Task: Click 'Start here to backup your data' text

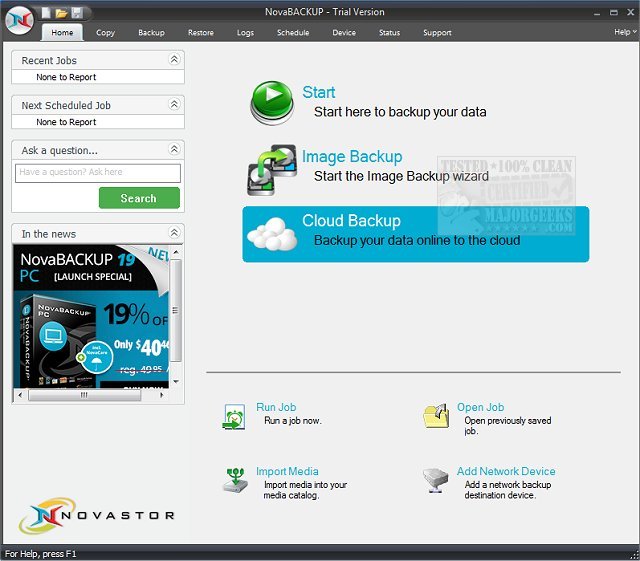Action: (x=400, y=112)
